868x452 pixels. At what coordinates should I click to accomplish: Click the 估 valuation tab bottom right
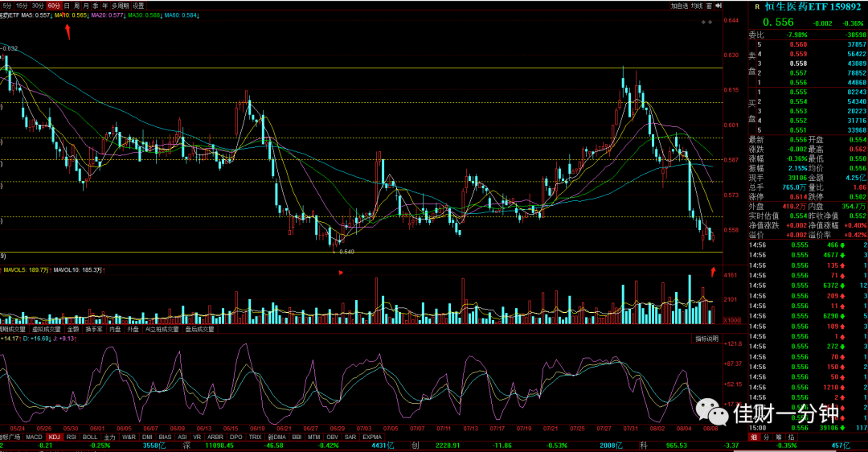(791, 437)
